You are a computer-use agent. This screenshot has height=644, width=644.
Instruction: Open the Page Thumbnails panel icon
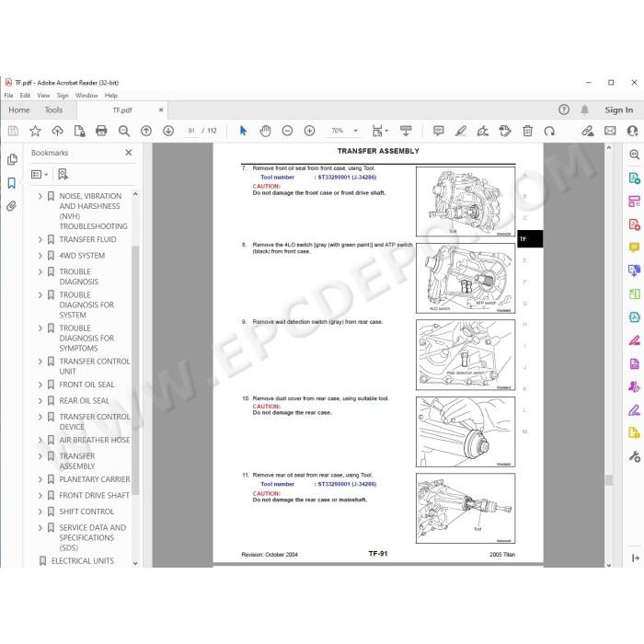(x=12, y=159)
